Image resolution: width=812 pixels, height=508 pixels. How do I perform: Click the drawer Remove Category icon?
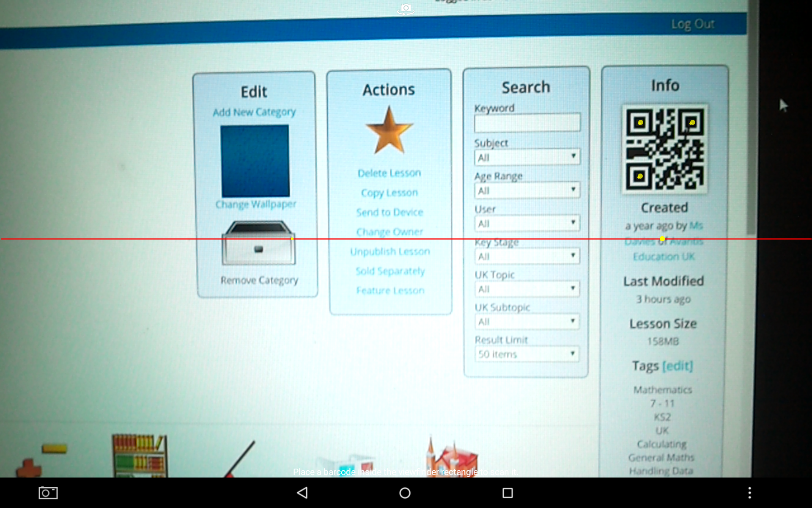pyautogui.click(x=258, y=243)
